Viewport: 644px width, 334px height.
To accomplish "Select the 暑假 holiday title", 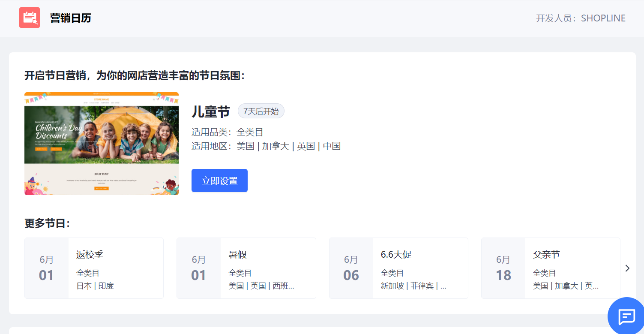I will click(238, 255).
